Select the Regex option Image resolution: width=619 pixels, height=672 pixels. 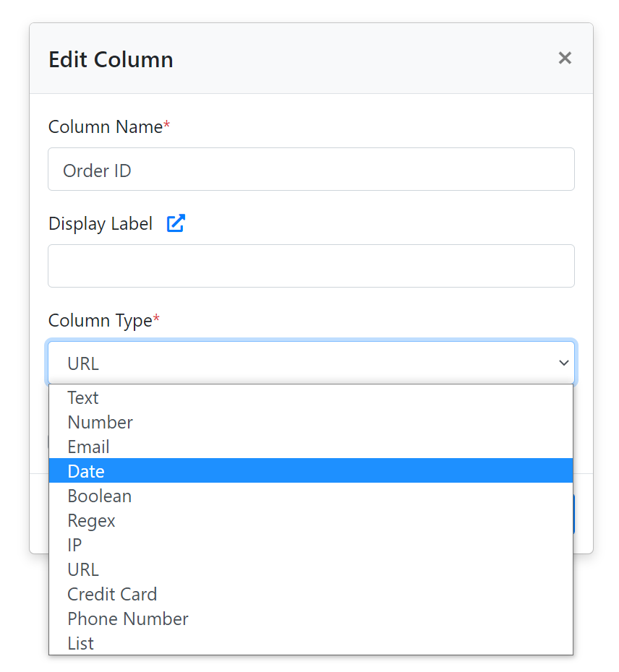(91, 520)
